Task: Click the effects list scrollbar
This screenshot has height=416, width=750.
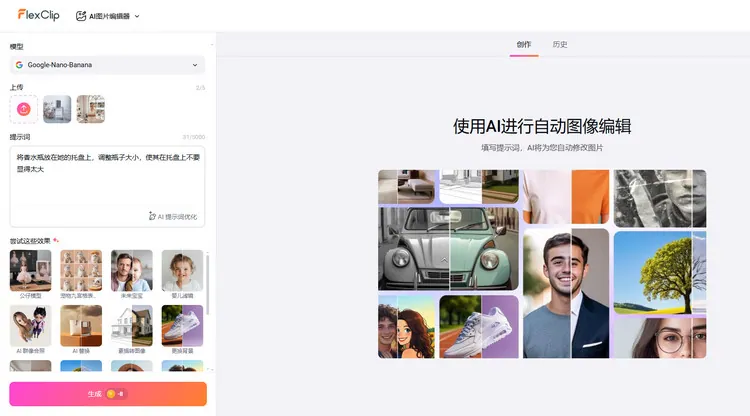Action: pos(207,285)
